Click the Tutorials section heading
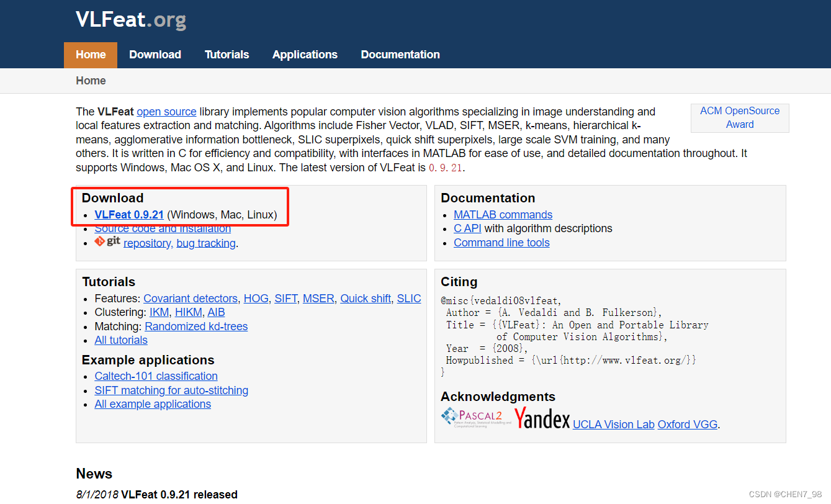Screen dimensions: 831x504 109,282
